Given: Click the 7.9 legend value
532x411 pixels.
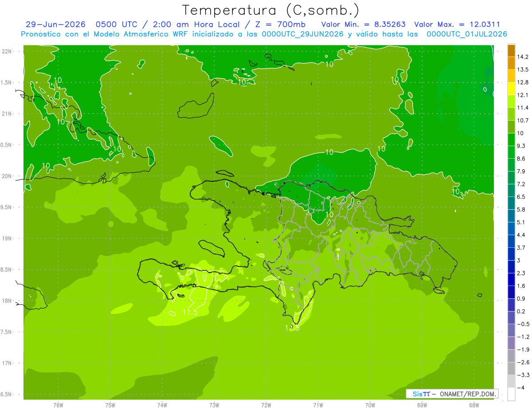Looking at the screenshot, I should (x=521, y=172).
